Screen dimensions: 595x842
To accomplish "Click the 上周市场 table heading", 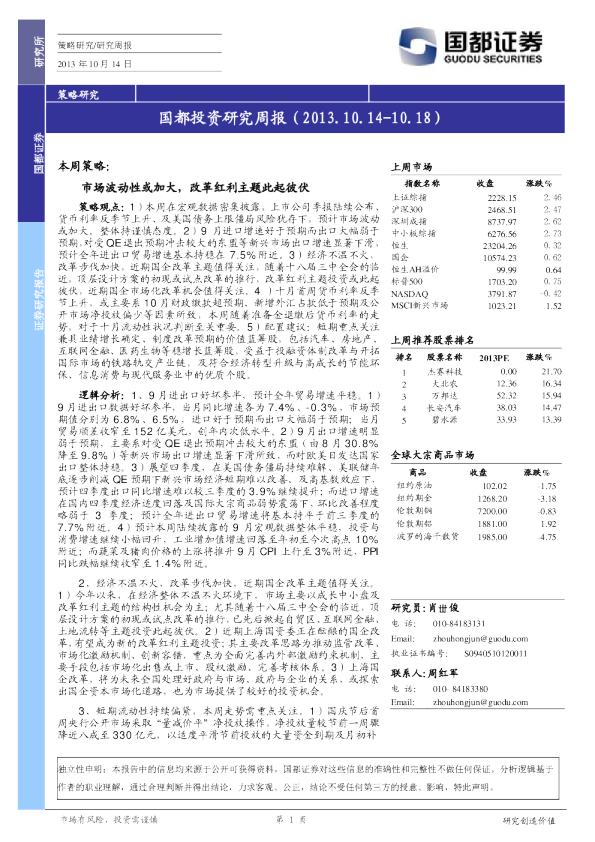I will tap(411, 167).
